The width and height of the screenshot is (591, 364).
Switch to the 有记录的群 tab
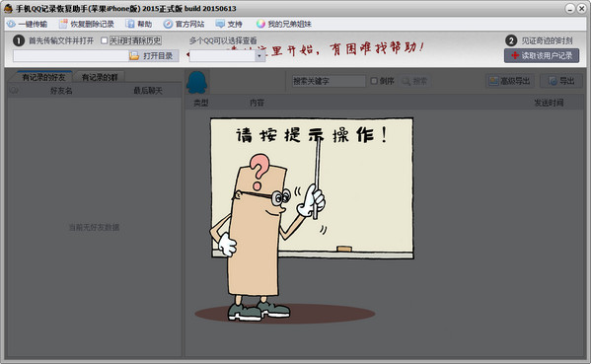[x=100, y=77]
